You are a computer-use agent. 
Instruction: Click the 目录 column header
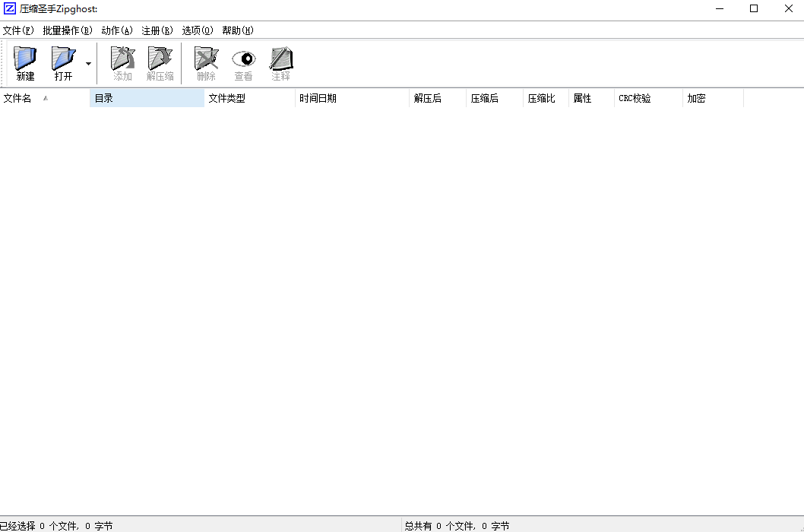(147, 98)
